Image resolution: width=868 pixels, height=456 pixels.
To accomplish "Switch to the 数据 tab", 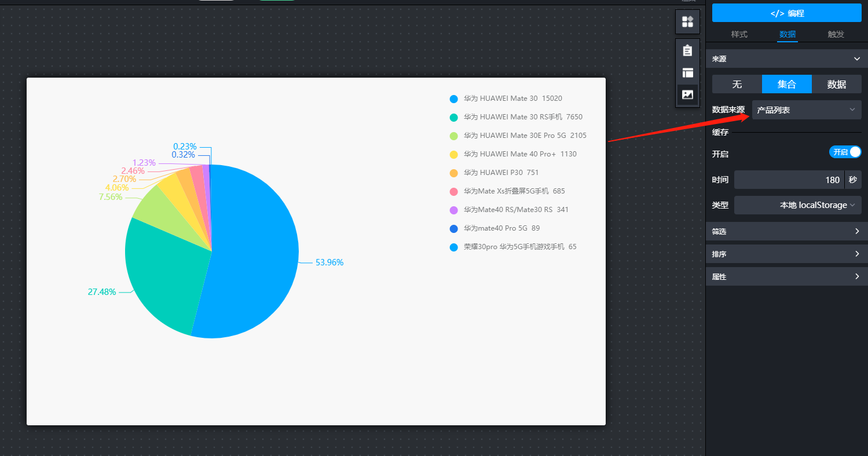I will click(x=787, y=34).
